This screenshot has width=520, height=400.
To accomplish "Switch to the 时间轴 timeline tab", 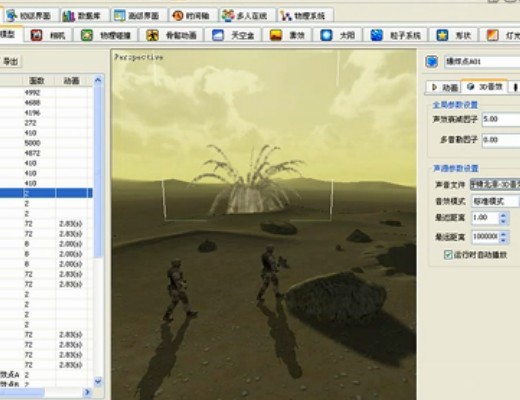I will pos(191,15).
